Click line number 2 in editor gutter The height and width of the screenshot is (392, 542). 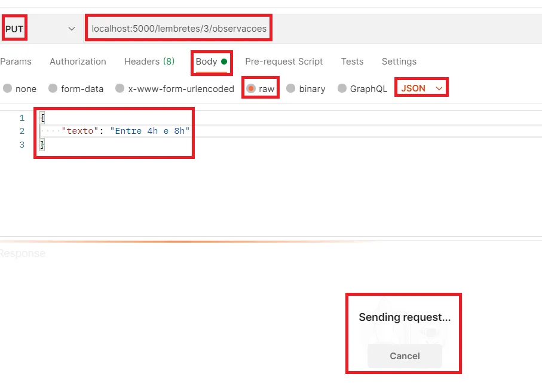click(x=22, y=131)
